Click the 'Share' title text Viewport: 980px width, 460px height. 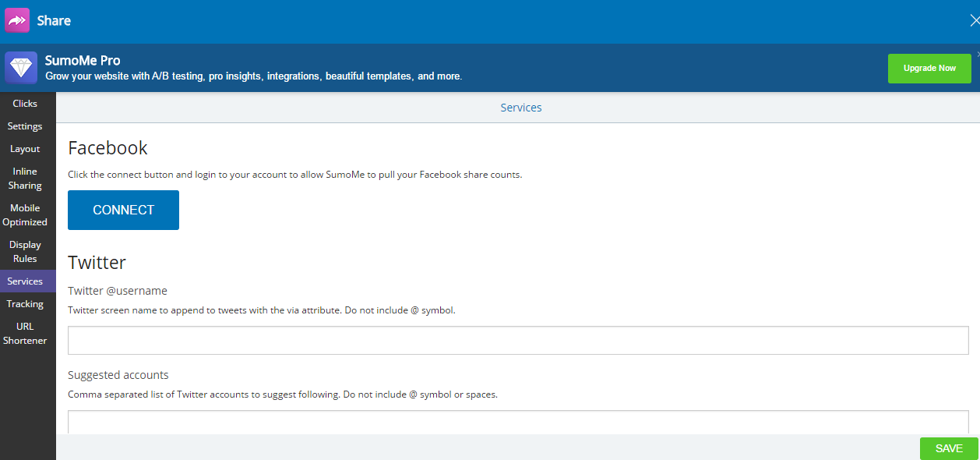pos(54,21)
